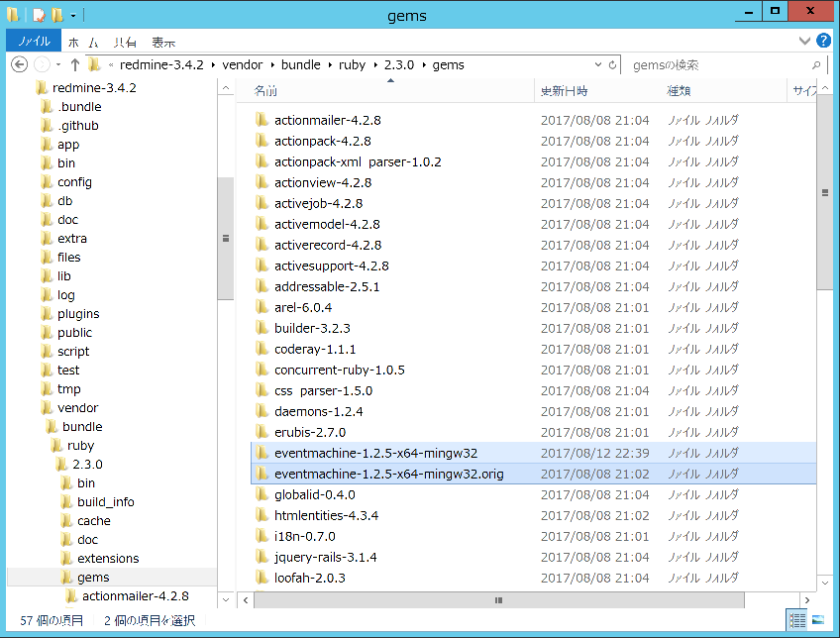This screenshot has height=638, width=840.
Task: Select the builder-3.2.3 folder icon
Action: (x=262, y=328)
